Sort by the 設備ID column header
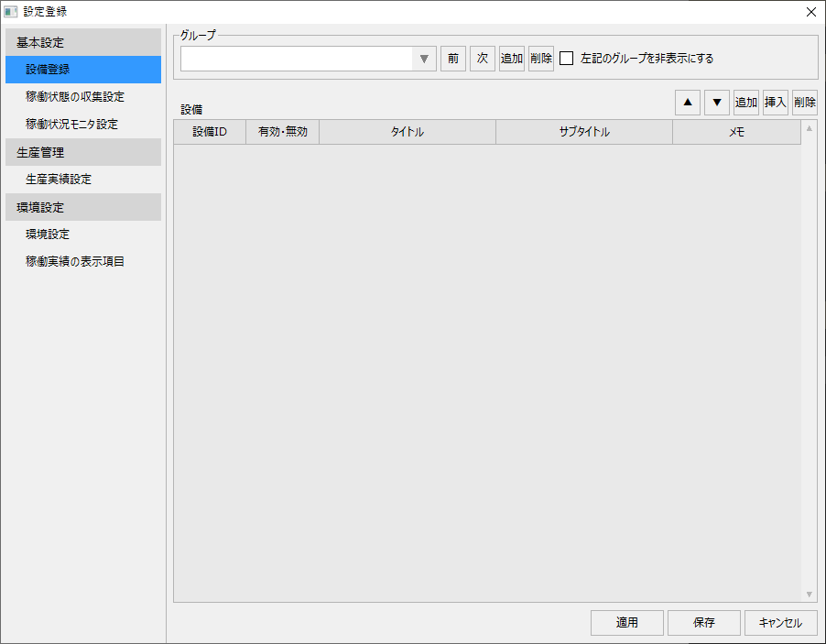The height and width of the screenshot is (644, 826). [x=209, y=131]
